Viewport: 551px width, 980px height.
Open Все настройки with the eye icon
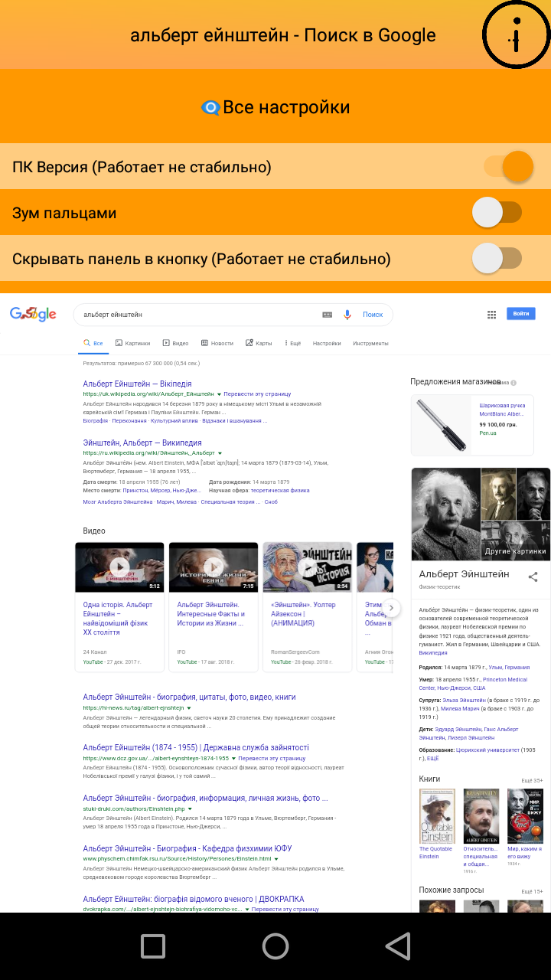275,107
